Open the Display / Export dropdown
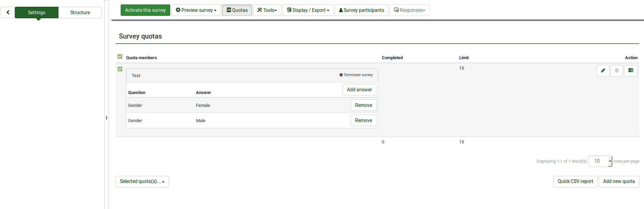 pyautogui.click(x=308, y=10)
